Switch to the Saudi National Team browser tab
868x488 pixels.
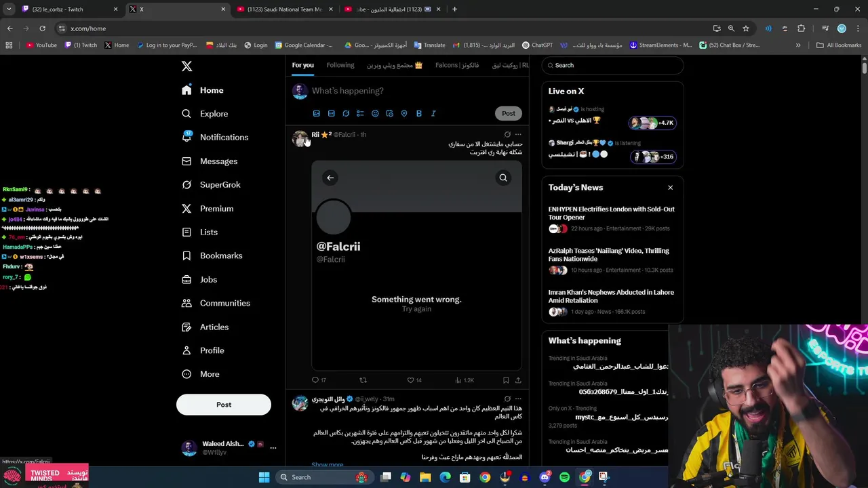tap(285, 9)
